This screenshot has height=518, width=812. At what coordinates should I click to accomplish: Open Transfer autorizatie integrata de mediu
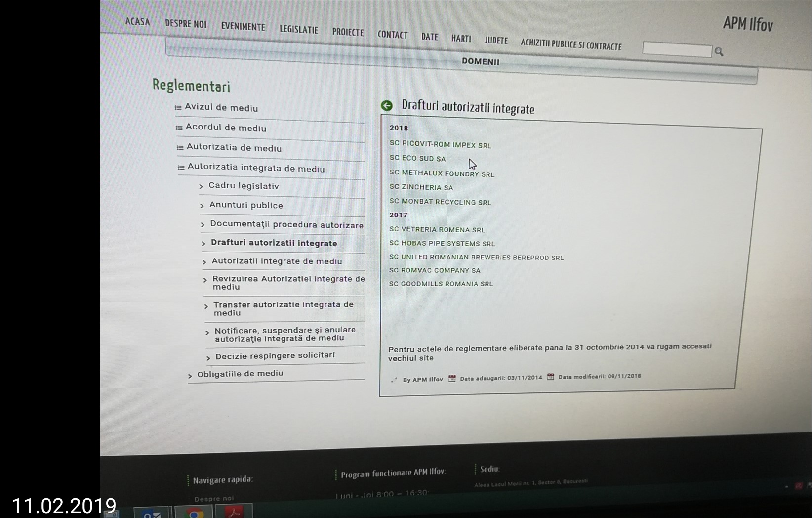click(284, 308)
